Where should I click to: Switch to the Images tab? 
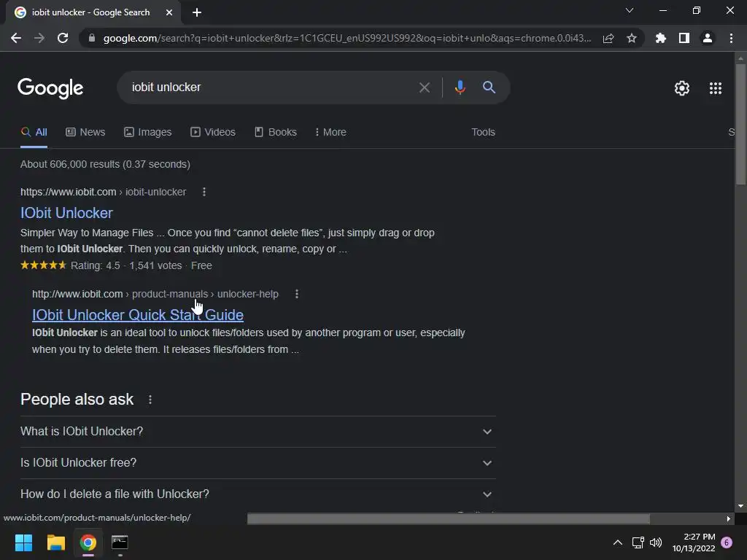click(x=147, y=133)
